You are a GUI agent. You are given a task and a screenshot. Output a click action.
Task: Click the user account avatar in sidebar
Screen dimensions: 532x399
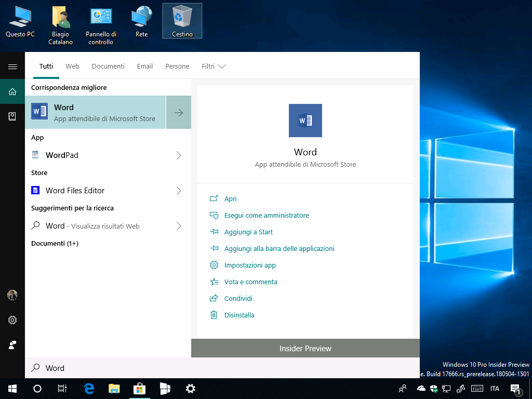pos(12,295)
